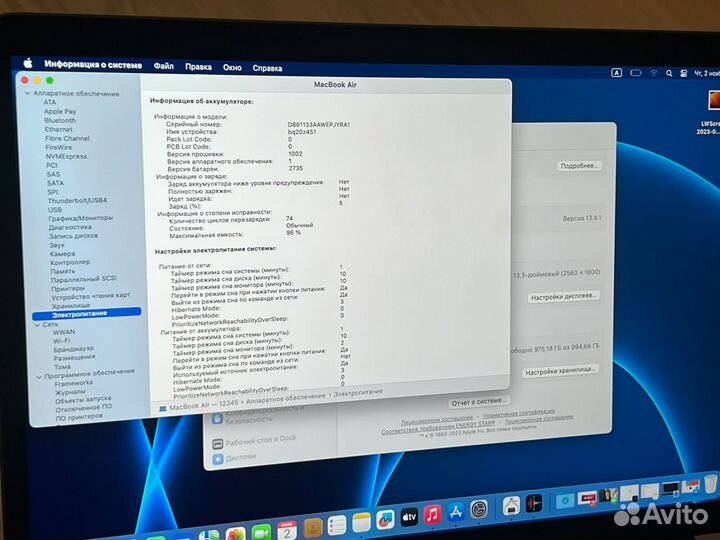Open Notes in the Dock
The height and width of the screenshot is (540, 720).
click(x=361, y=523)
